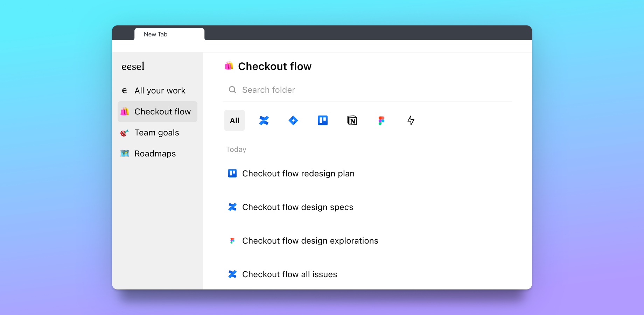Click Confluence icon beside all issues
The width and height of the screenshot is (644, 315).
coord(232,274)
